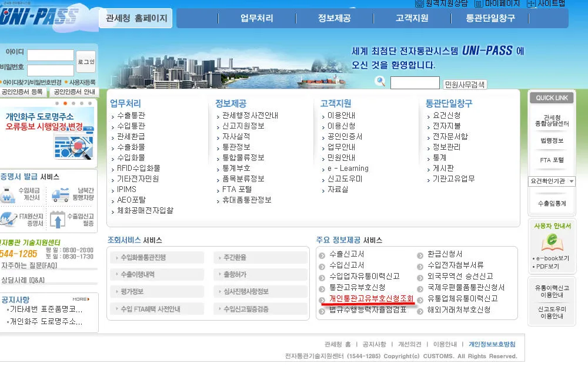Click the magnifier search icon
The width and height of the screenshot is (588, 377).
coord(380,81)
